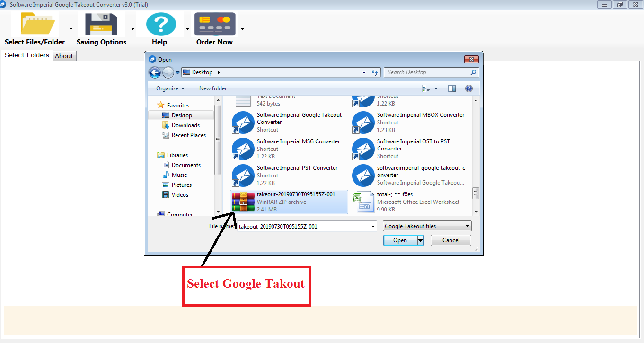The height and width of the screenshot is (343, 644).
Task: Expand the Saving Options dropdown arrow
Action: point(132,29)
